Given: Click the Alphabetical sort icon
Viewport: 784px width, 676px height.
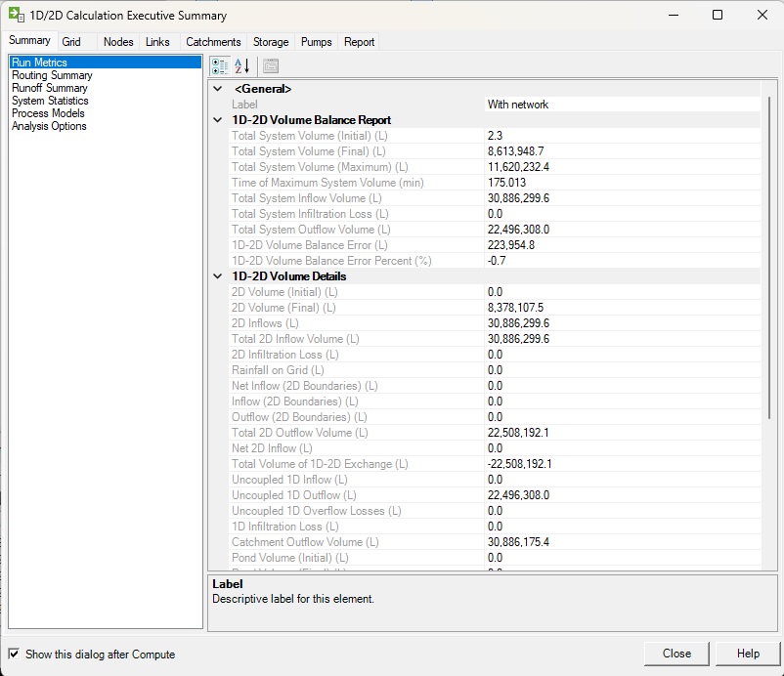Looking at the screenshot, I should pyautogui.click(x=242, y=65).
